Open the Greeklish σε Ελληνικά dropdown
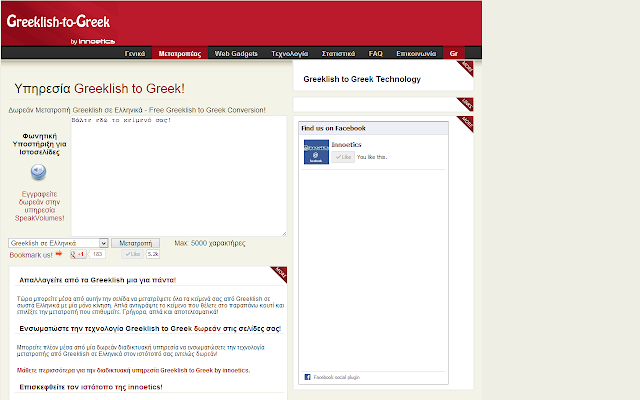This screenshot has height=400, width=640. pyautogui.click(x=58, y=243)
